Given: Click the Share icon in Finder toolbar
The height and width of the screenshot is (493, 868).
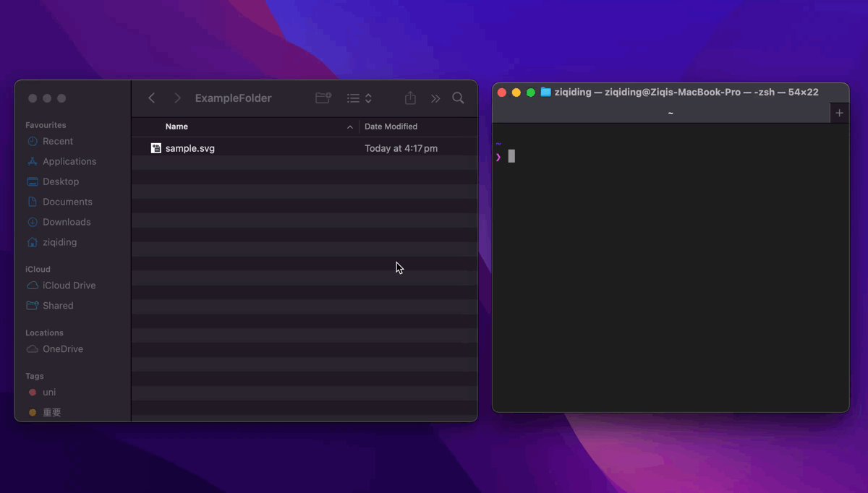Looking at the screenshot, I should click(x=410, y=98).
